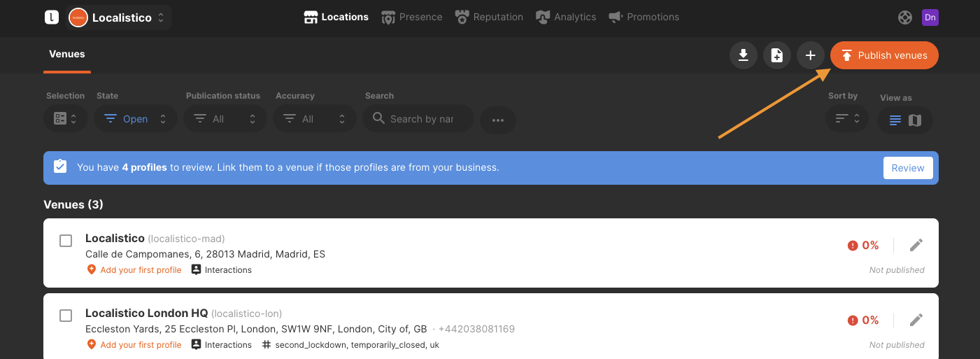Click the download venues icon

744,55
